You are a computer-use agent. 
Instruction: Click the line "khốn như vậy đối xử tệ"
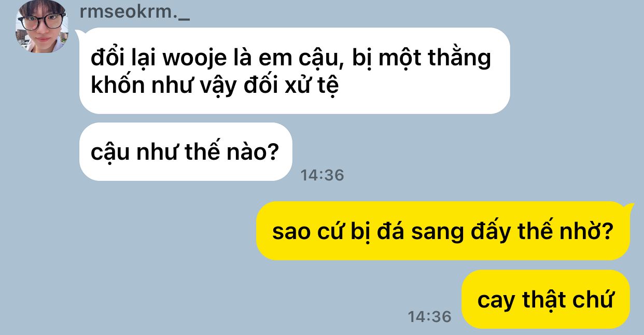pyautogui.click(x=215, y=86)
